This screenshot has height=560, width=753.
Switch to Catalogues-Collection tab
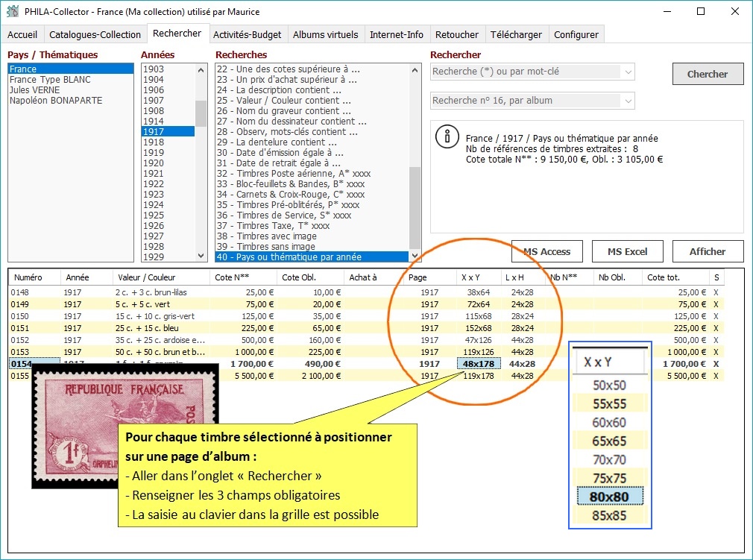(x=95, y=34)
